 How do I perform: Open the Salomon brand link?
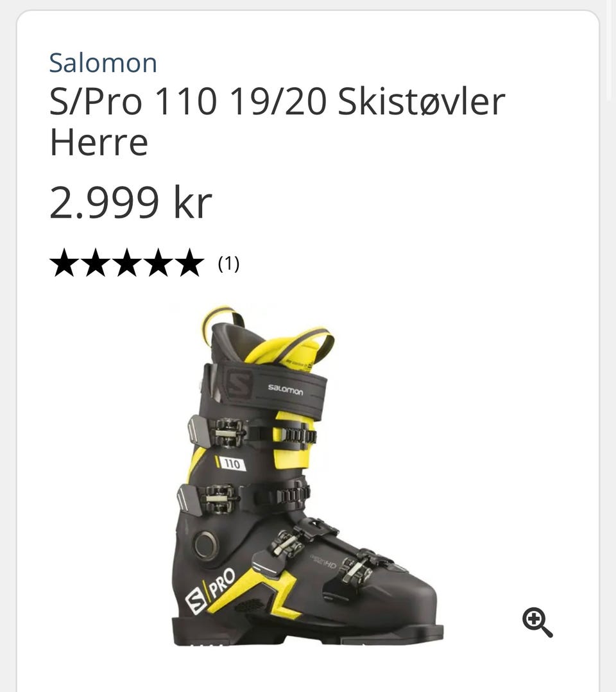point(103,63)
